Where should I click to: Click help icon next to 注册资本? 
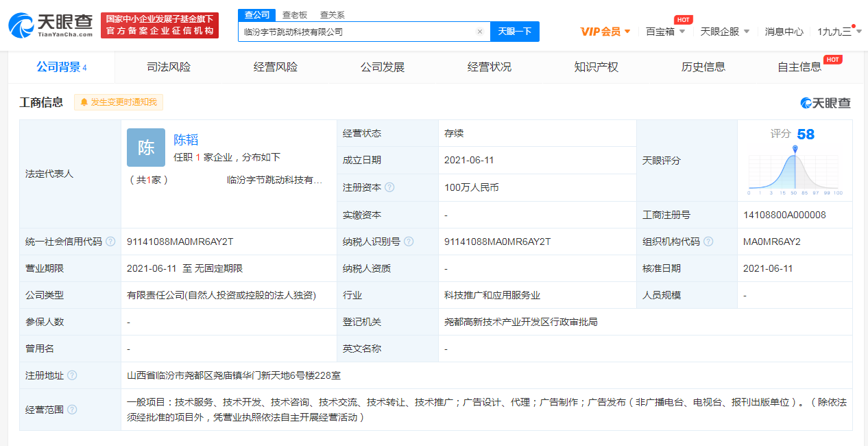pyautogui.click(x=389, y=187)
